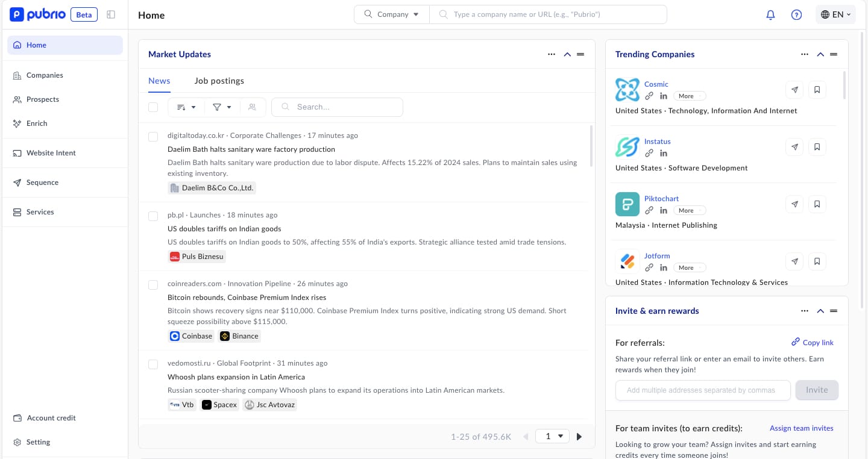The width and height of the screenshot is (868, 459).
Task: Open Prospects in the sidebar
Action: (x=42, y=99)
